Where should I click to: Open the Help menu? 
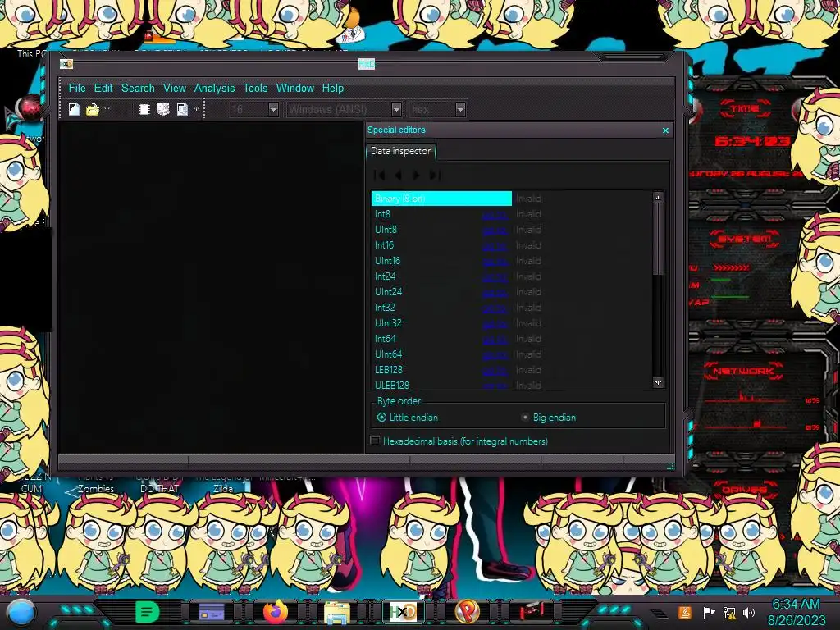333,89
